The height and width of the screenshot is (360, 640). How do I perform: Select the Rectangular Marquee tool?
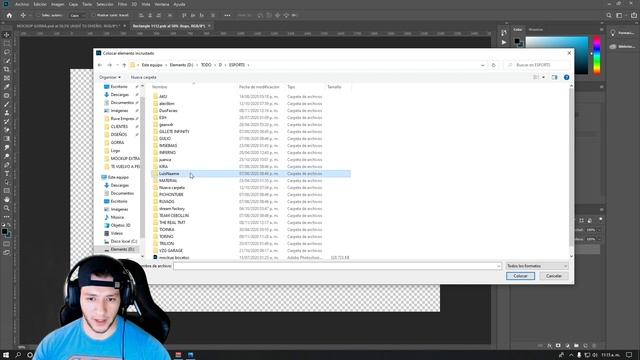pyautogui.click(x=7, y=43)
